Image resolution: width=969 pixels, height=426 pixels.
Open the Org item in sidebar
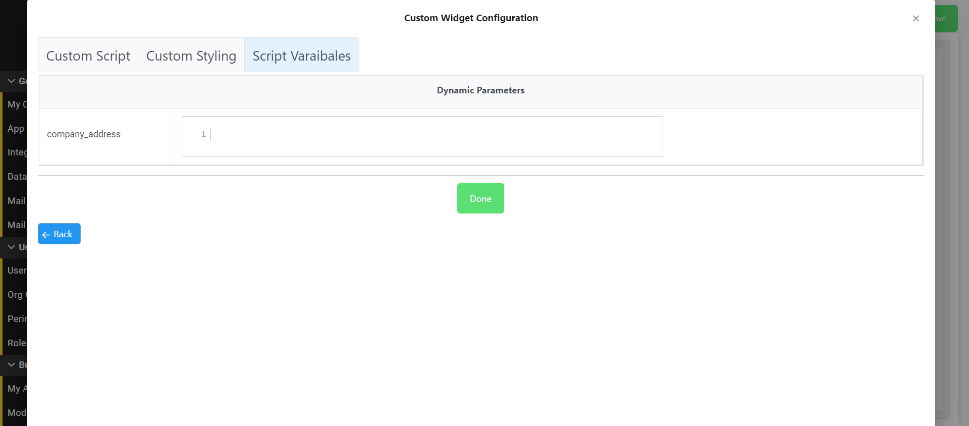(x=15, y=294)
